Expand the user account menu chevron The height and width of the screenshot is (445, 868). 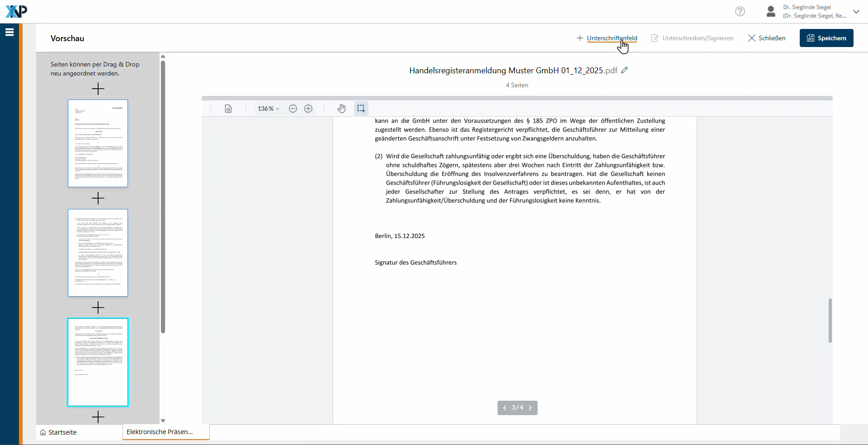[x=856, y=12]
